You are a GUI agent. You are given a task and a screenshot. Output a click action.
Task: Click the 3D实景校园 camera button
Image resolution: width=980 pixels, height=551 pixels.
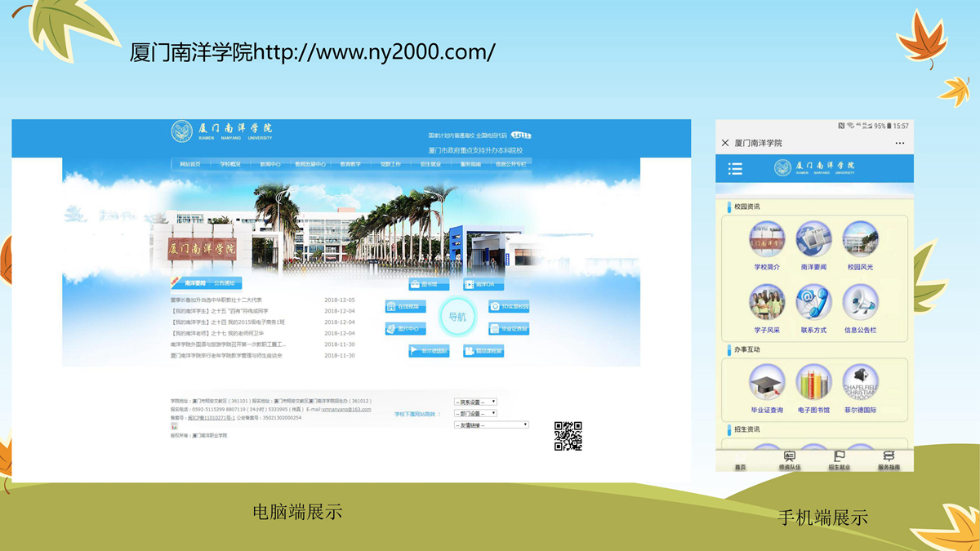pyautogui.click(x=509, y=307)
